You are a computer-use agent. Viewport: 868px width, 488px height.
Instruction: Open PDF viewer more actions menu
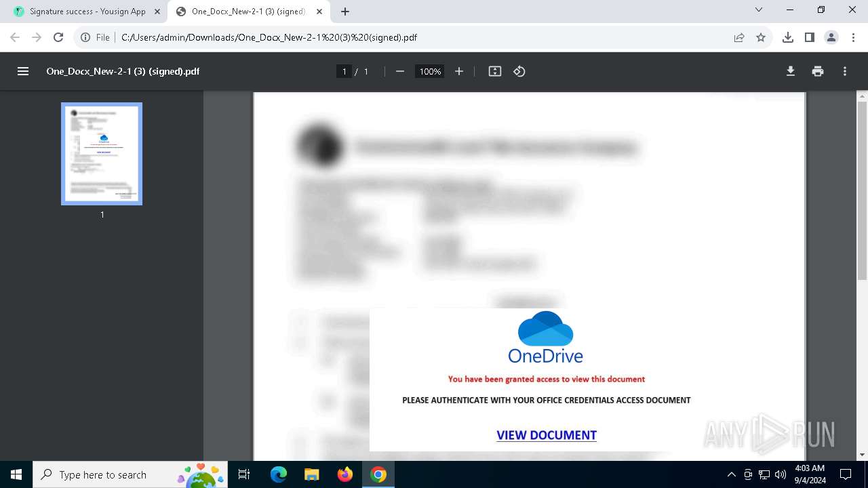point(845,71)
